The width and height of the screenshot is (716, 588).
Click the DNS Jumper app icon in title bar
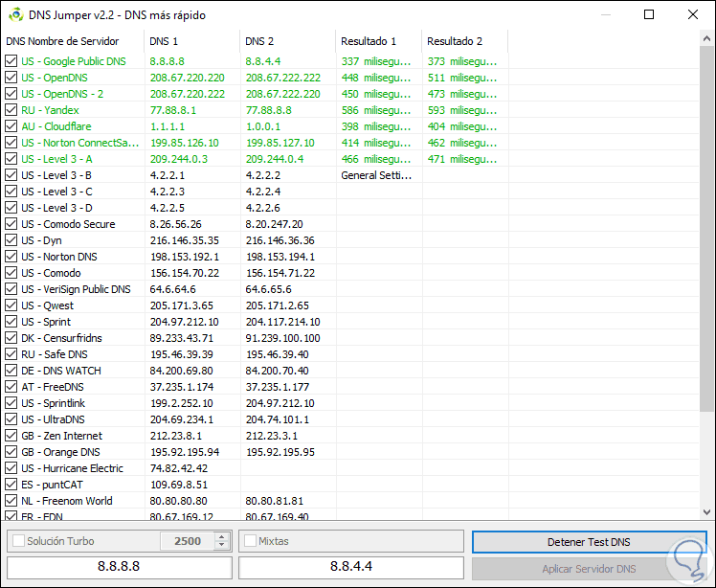tap(16, 14)
